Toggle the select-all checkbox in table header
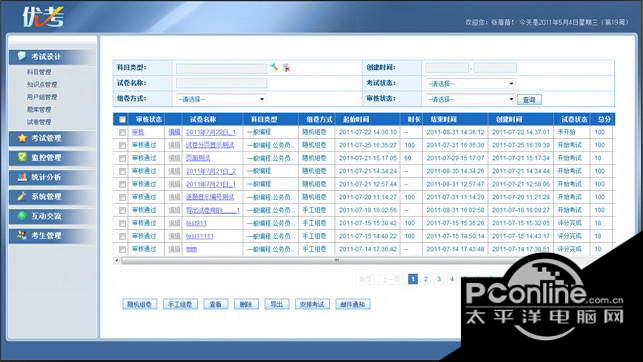This screenshot has height=362, width=643. coord(122,119)
